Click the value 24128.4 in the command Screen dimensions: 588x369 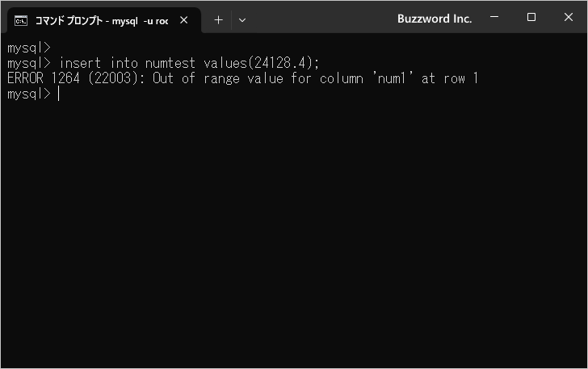pos(279,63)
